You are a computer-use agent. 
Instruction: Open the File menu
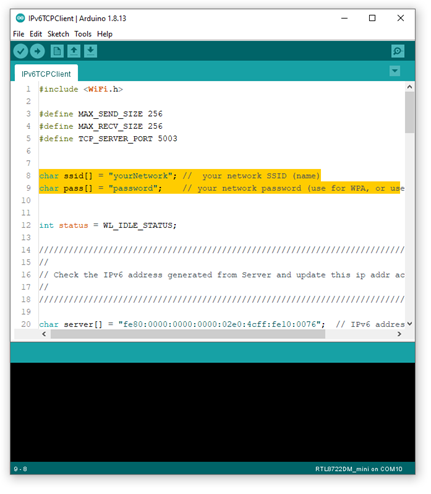(x=18, y=34)
